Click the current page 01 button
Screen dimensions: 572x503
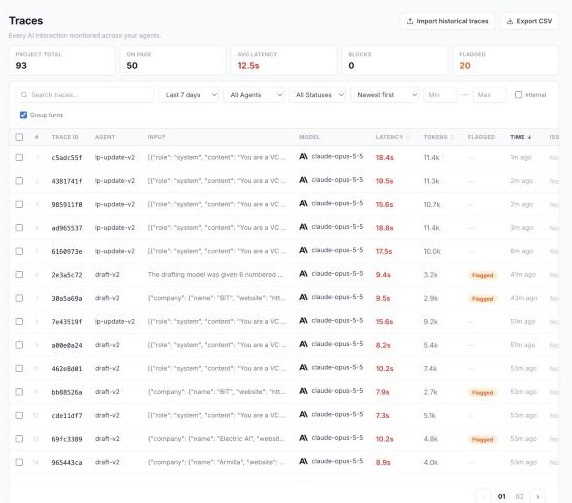(x=502, y=496)
